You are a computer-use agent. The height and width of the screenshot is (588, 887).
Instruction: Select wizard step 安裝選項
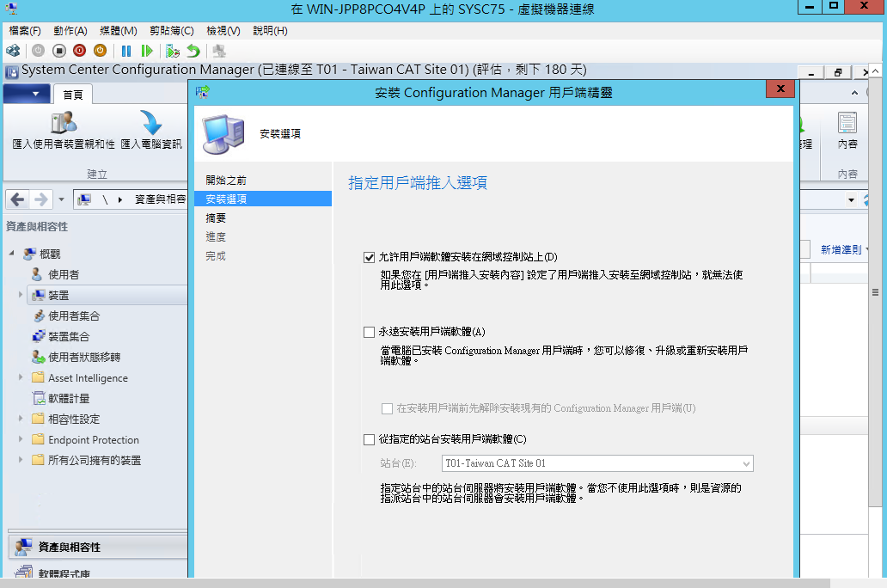pos(262,199)
